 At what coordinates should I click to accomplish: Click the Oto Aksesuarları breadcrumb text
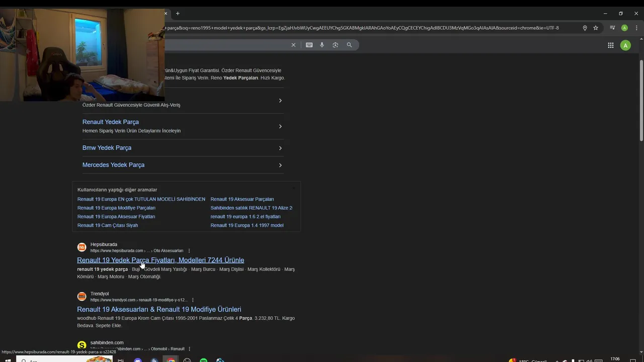(x=169, y=251)
